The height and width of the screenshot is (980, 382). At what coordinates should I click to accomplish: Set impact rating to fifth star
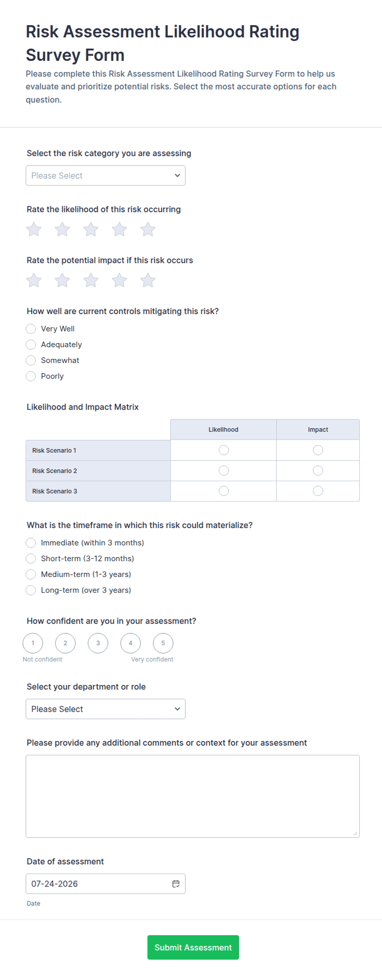pos(148,280)
